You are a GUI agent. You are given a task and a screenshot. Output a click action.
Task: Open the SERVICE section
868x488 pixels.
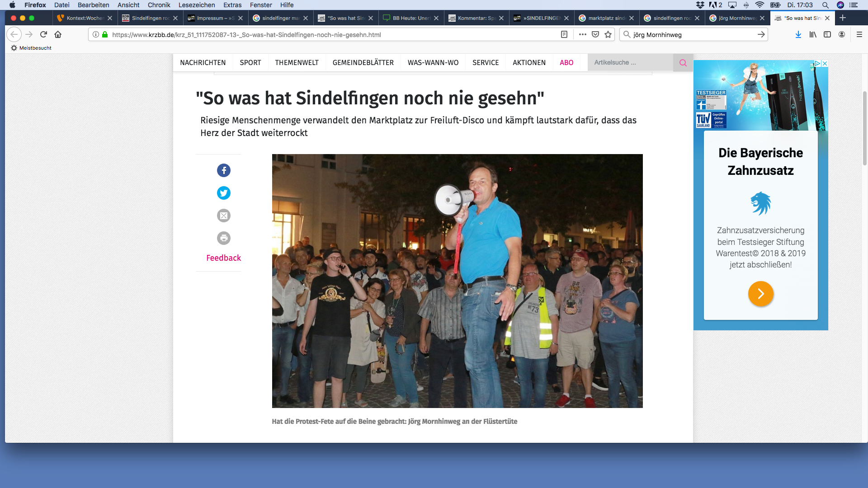point(486,63)
